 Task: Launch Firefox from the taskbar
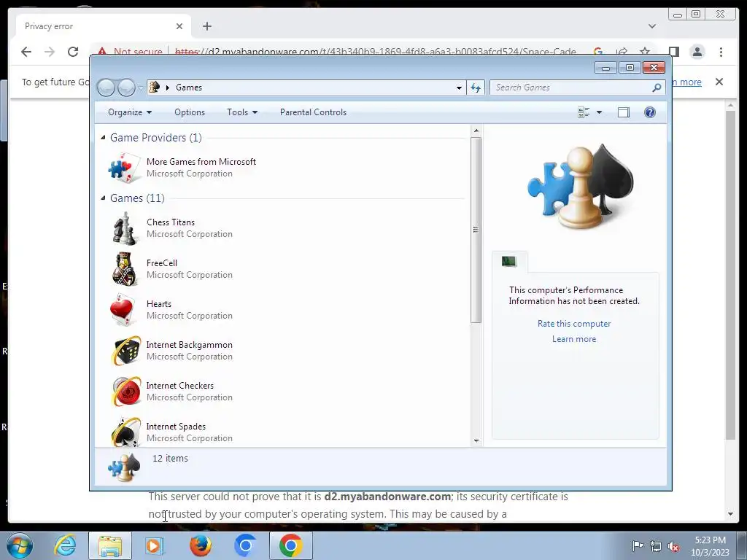click(x=201, y=545)
